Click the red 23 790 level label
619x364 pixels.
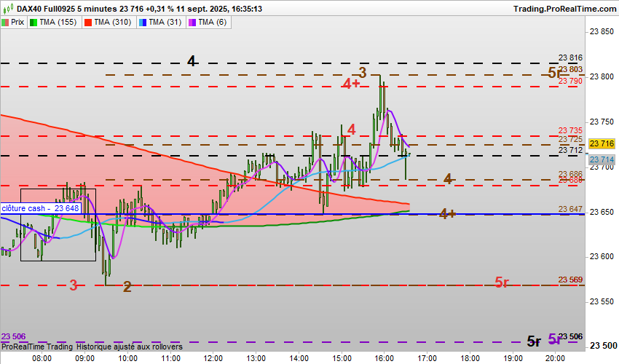[570, 81]
